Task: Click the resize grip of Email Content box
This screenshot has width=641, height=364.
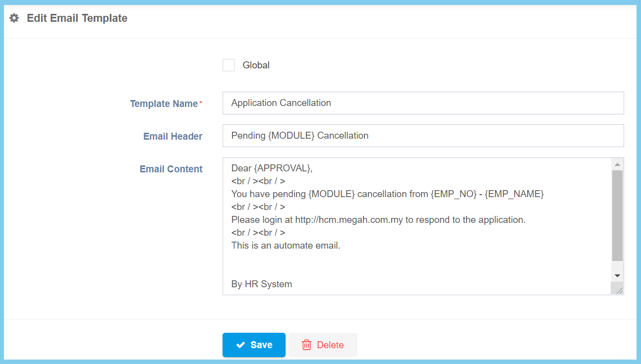Action: [618, 289]
